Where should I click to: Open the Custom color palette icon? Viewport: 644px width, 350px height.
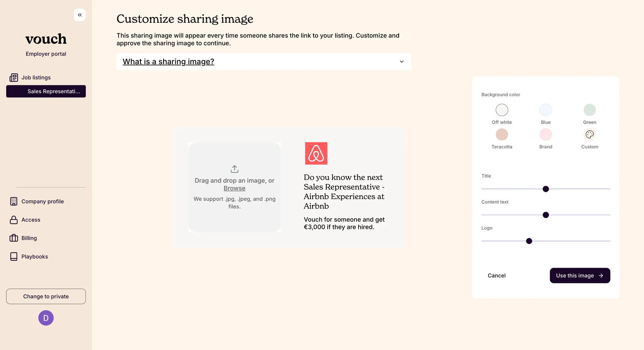590,135
